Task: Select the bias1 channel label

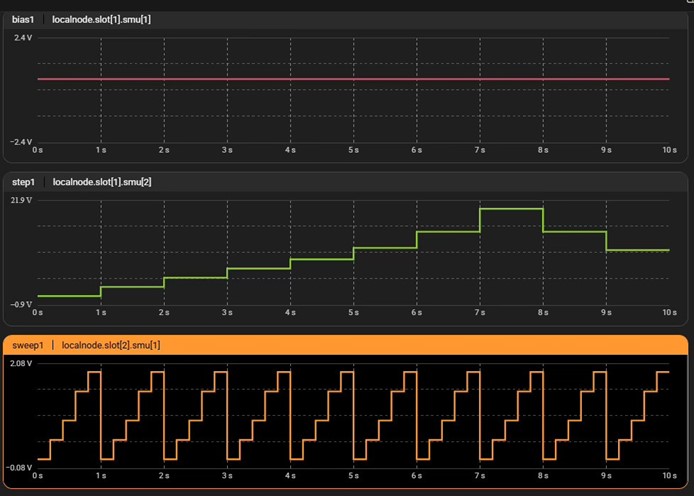Action: pos(23,19)
